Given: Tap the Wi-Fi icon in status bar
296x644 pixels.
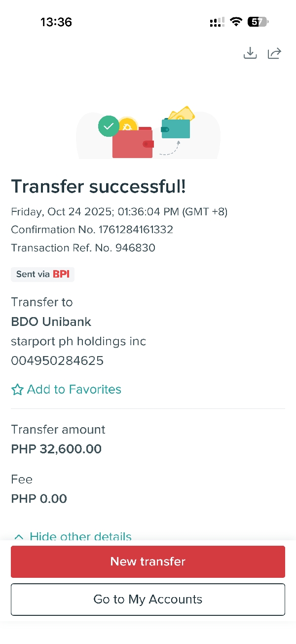Looking at the screenshot, I should 236,22.
